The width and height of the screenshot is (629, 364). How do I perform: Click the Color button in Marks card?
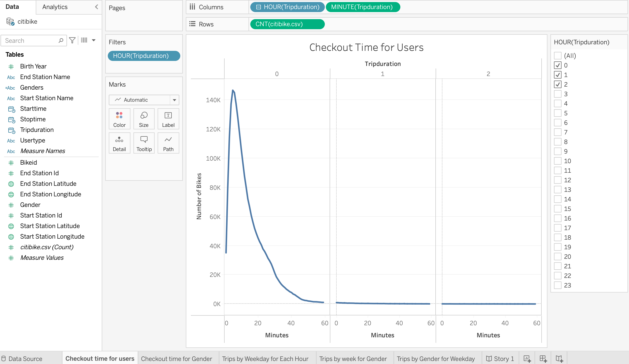(x=119, y=119)
